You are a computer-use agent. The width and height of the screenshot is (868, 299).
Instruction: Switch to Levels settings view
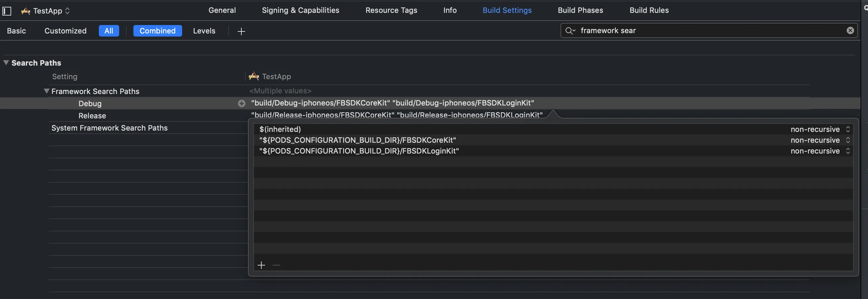click(x=204, y=31)
